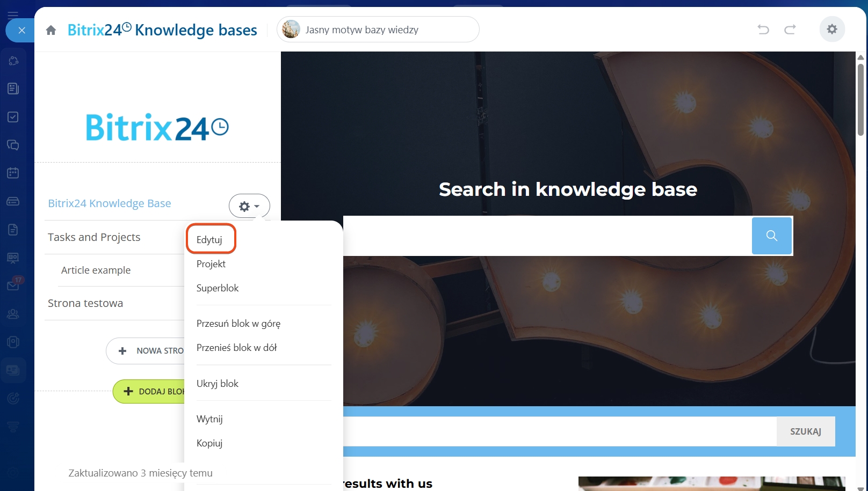868x491 pixels.
Task: Click Przesuń blok w górę
Action: point(238,324)
